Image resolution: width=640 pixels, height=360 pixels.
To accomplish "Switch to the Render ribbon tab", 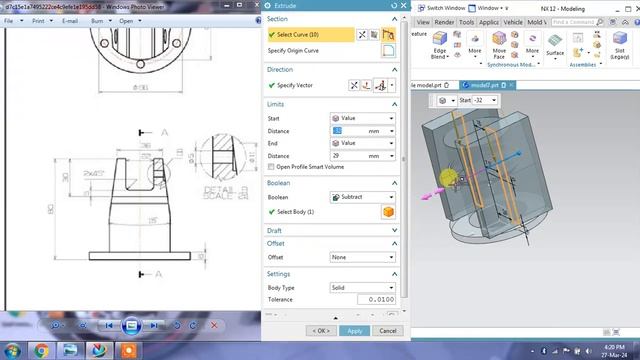I will pos(444,22).
